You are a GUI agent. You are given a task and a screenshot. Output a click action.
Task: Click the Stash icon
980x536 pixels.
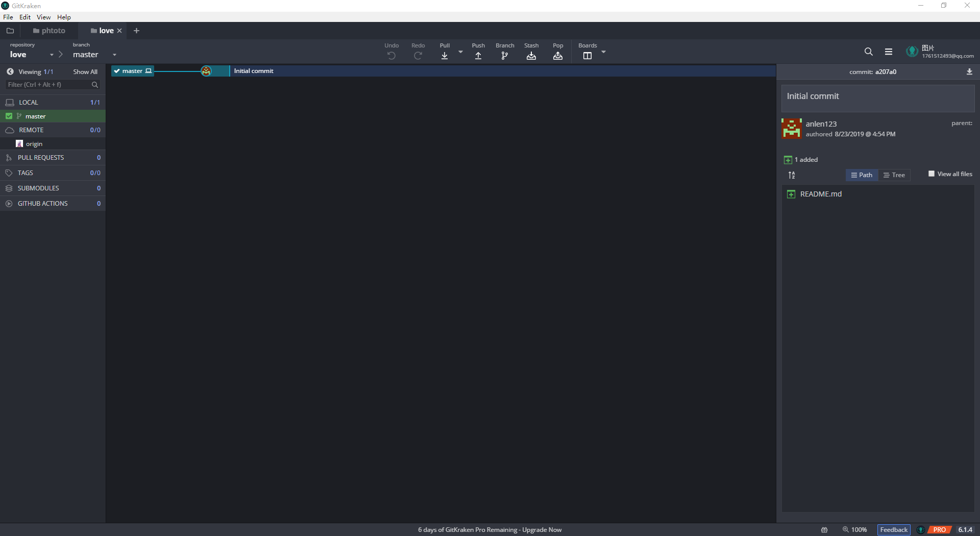pyautogui.click(x=531, y=55)
